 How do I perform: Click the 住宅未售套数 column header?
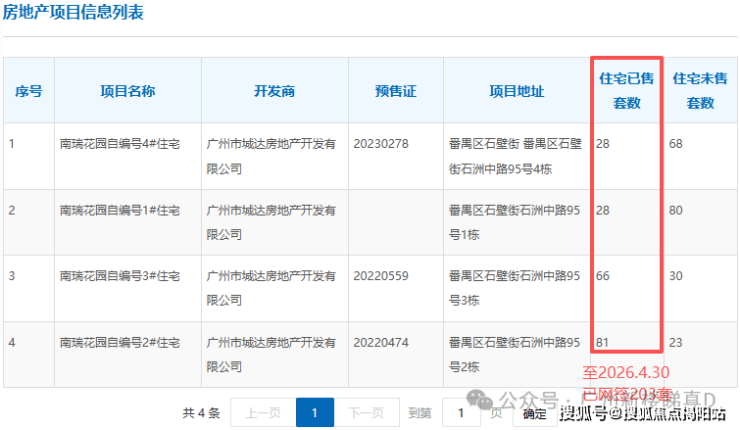[x=700, y=91]
